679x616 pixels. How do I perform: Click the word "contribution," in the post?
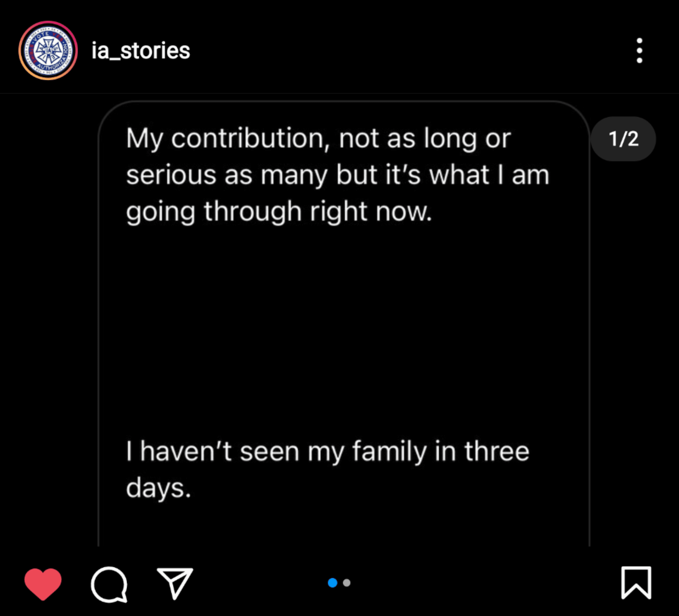(x=250, y=139)
